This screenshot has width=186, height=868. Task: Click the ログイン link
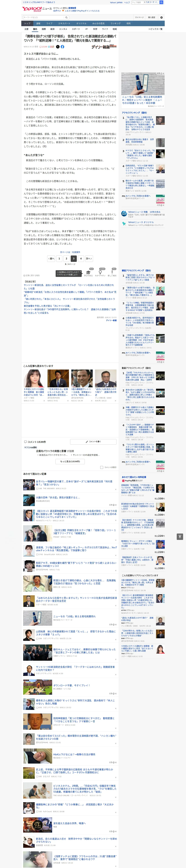coord(57,11)
